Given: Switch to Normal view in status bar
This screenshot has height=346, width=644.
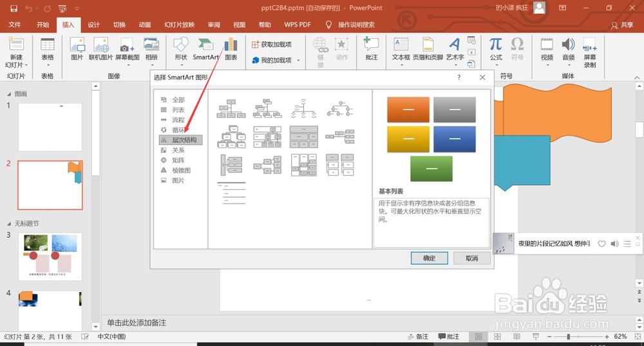Looking at the screenshot, I should pos(478,336).
